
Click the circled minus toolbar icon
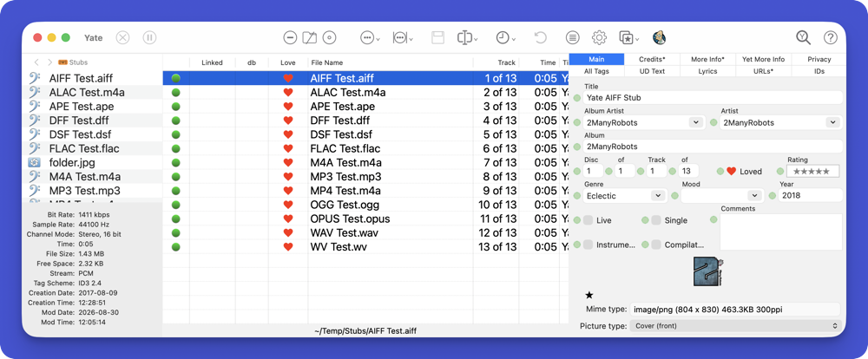290,37
